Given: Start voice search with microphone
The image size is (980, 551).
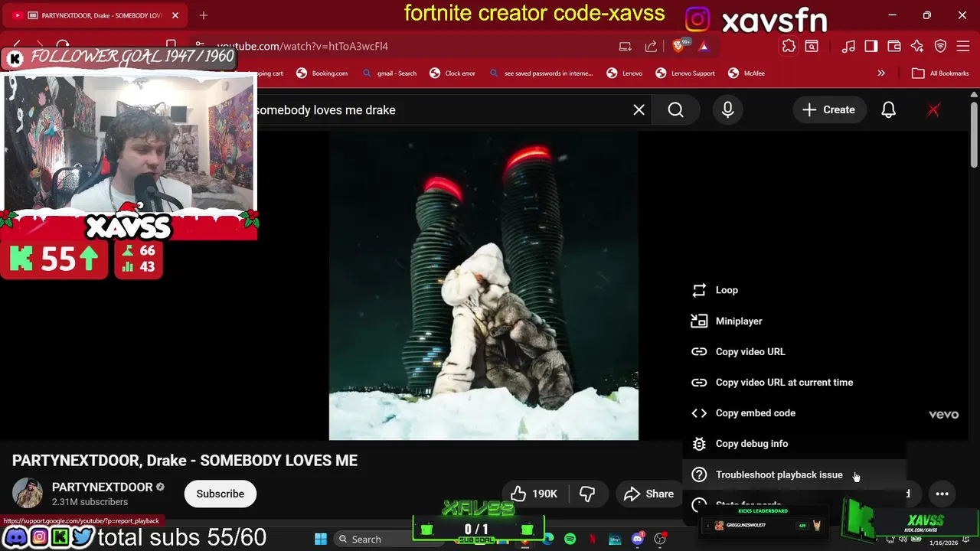Looking at the screenshot, I should pos(727,110).
